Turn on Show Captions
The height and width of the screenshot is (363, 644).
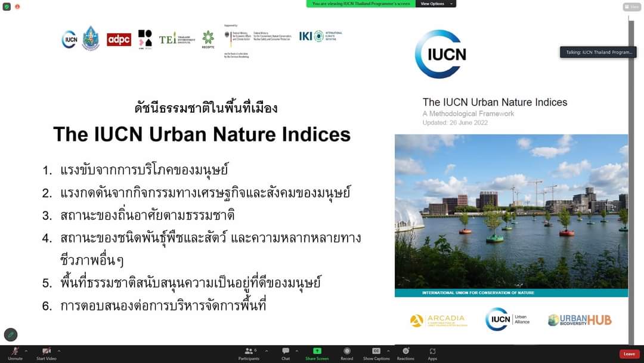tap(376, 353)
